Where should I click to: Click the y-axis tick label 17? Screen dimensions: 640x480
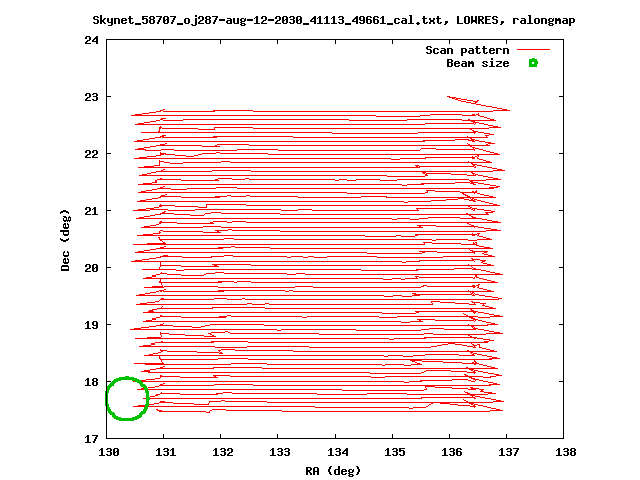click(91, 439)
